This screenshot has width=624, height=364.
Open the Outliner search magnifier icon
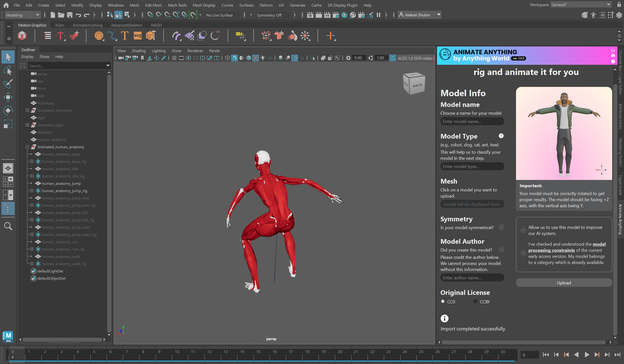click(8, 226)
